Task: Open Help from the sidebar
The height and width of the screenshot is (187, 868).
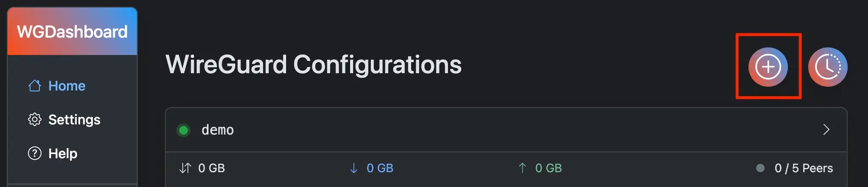Action: click(x=63, y=153)
